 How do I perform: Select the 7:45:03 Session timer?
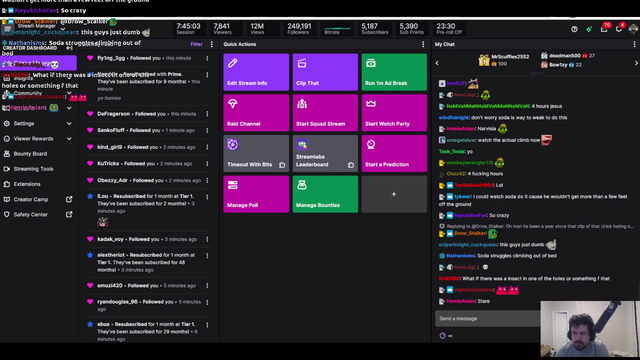[x=188, y=29]
